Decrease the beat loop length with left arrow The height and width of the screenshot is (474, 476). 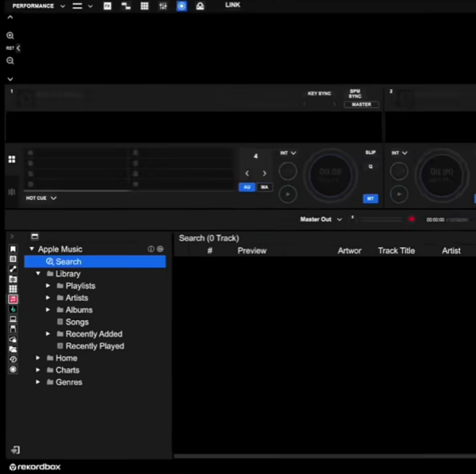tap(247, 173)
